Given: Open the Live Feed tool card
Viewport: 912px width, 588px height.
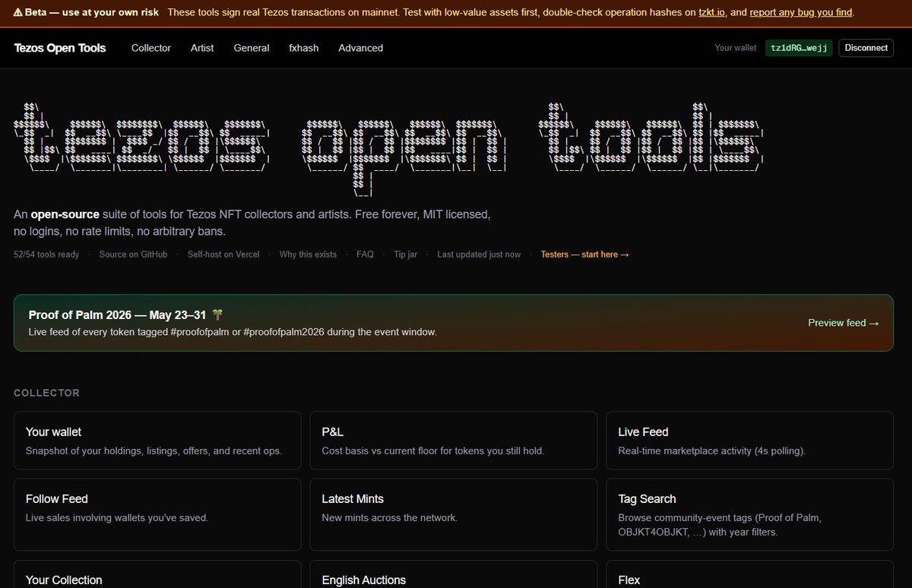Looking at the screenshot, I should (x=749, y=441).
